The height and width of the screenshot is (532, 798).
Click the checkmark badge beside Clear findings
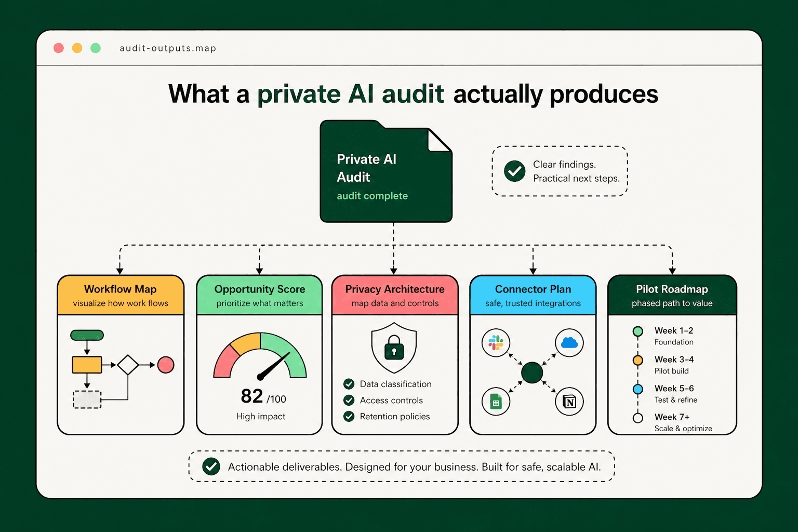(x=514, y=171)
